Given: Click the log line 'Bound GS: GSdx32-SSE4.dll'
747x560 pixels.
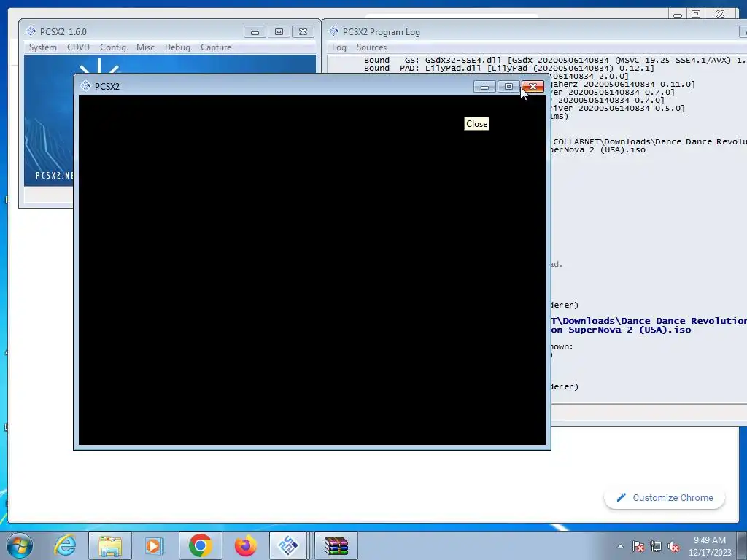Looking at the screenshot, I should click(555, 60).
